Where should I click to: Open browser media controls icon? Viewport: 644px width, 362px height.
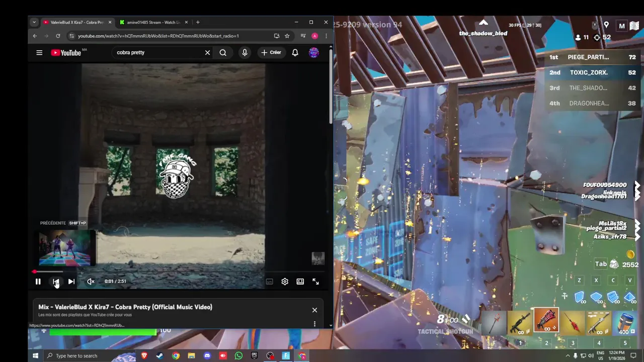[303, 36]
